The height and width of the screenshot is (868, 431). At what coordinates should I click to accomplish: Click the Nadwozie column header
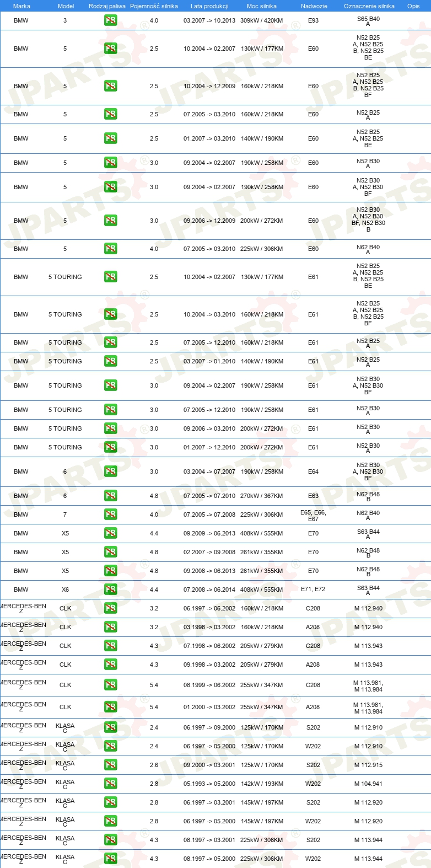314,6
